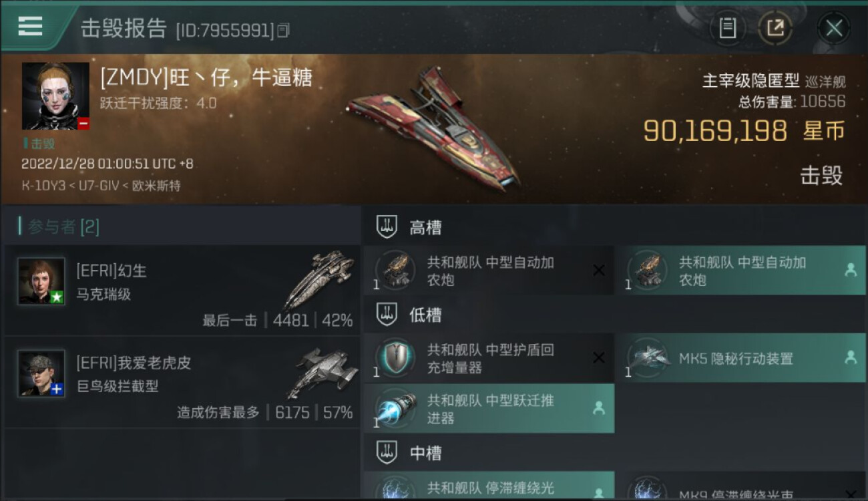This screenshot has width=868, height=501.
Task: Select destroyed 共和舰队 中型自动加农炮 module
Action: [489, 271]
